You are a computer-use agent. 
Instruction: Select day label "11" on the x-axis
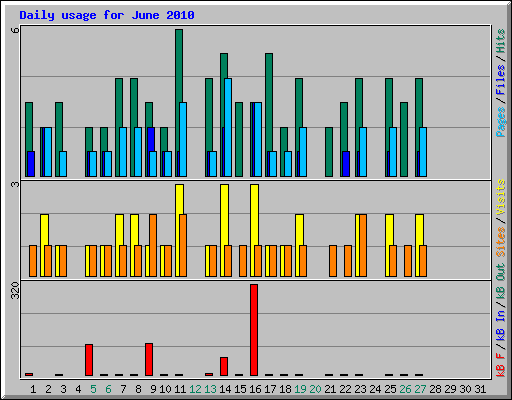coord(180,389)
